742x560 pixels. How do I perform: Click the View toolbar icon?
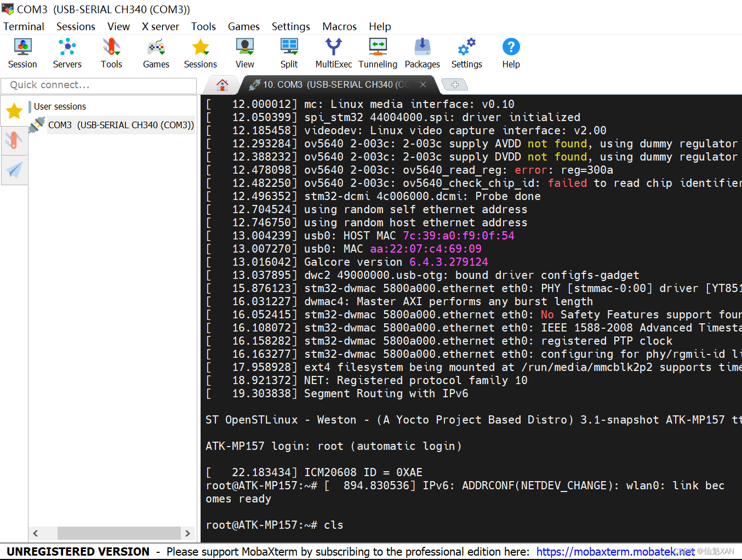click(x=244, y=52)
